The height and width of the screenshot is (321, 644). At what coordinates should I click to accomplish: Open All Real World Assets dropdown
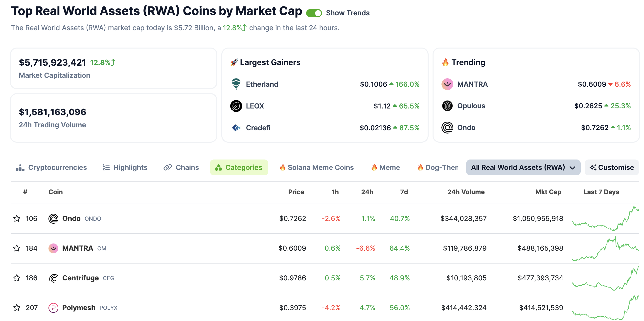click(x=523, y=167)
